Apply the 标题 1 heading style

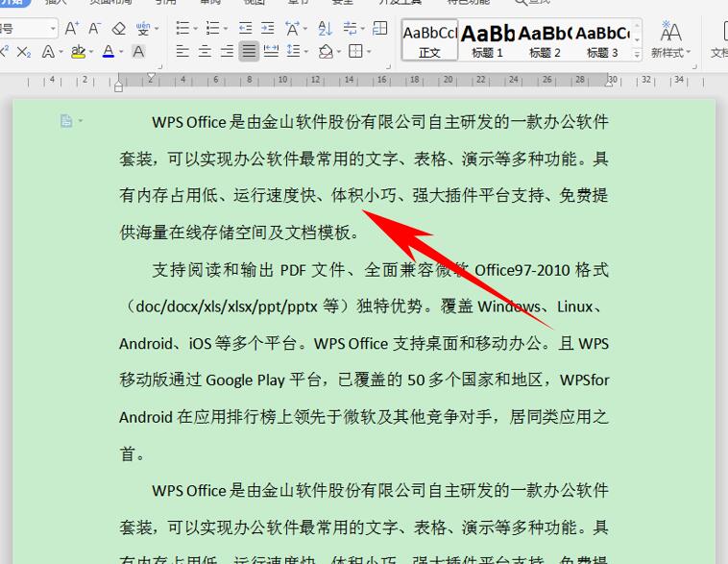coord(487,40)
